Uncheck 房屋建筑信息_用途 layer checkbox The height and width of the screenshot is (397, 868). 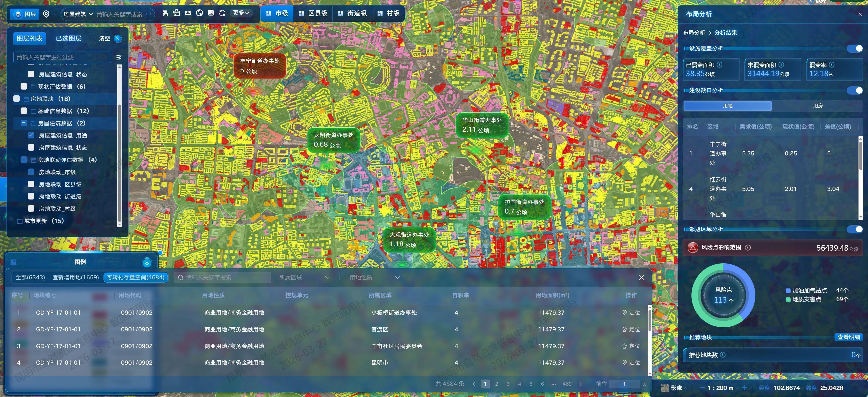click(31, 135)
